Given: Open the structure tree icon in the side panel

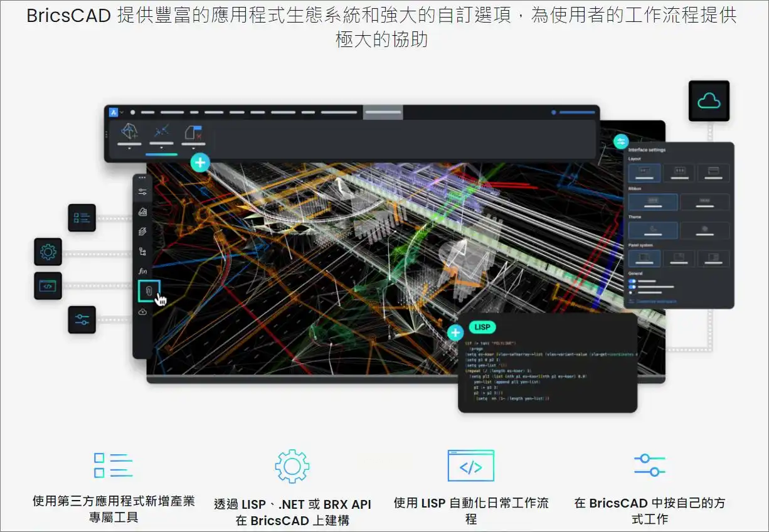Looking at the screenshot, I should click(x=142, y=252).
